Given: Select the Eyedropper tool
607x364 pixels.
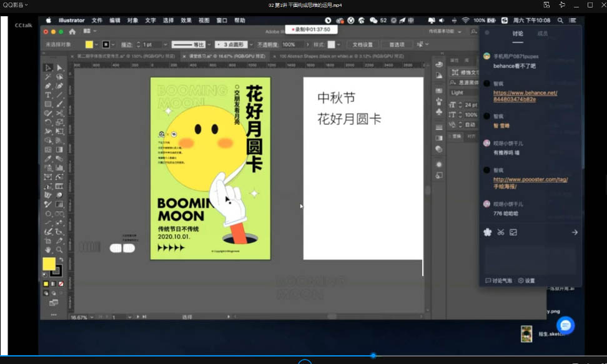Looking at the screenshot, I should 48,159.
